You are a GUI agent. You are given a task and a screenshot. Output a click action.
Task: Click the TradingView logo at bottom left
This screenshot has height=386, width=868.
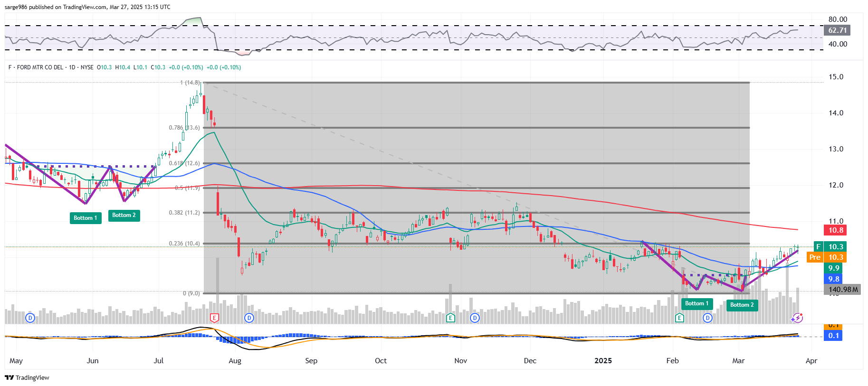tap(27, 377)
